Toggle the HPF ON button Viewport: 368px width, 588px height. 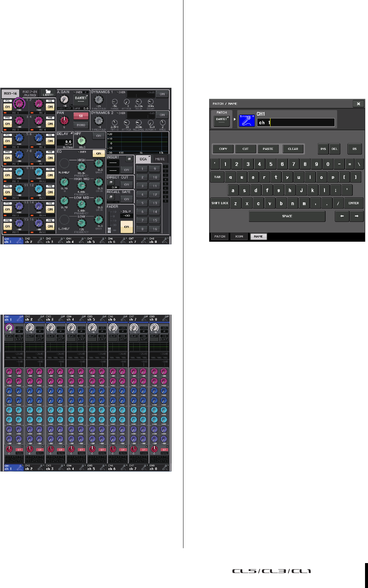(x=99, y=136)
